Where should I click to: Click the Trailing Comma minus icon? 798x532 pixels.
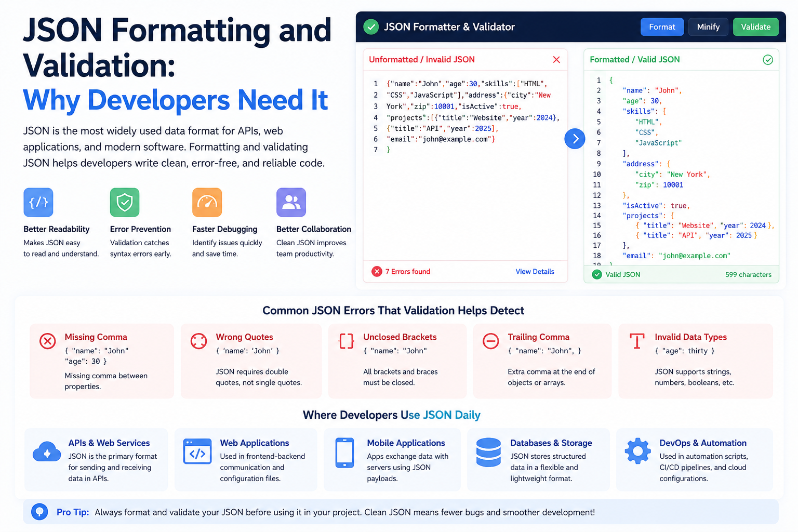(x=491, y=341)
